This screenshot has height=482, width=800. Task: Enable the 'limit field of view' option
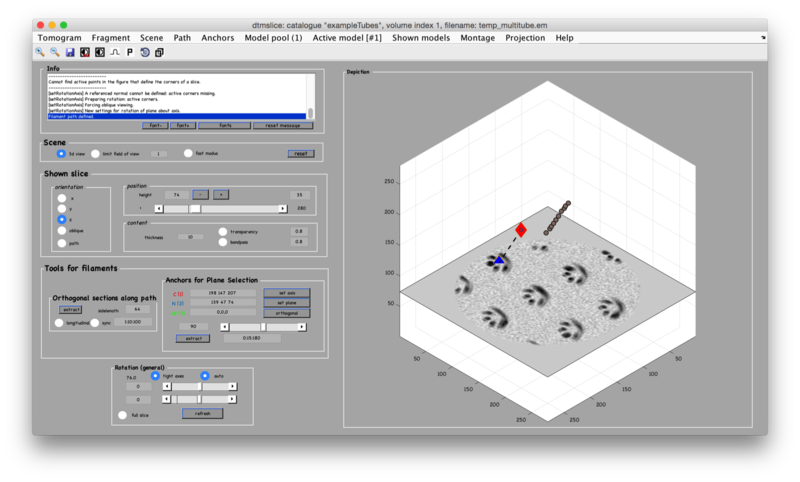pyautogui.click(x=96, y=154)
